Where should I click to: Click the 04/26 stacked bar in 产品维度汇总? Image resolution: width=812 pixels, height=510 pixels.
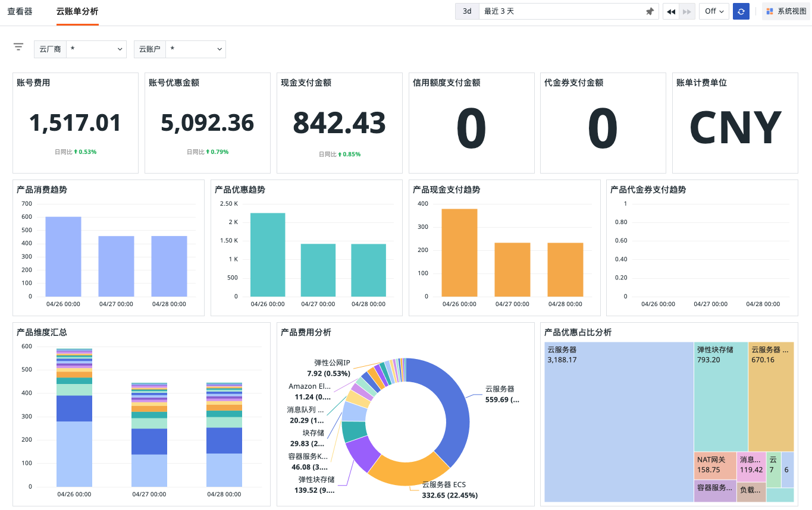tap(74, 417)
